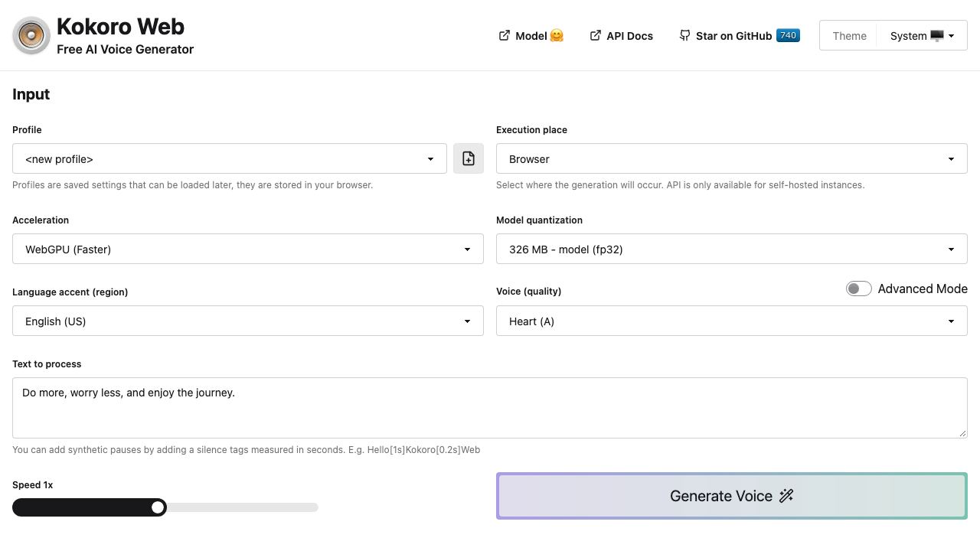
Task: Choose a Language accent from the dropdown
Action: click(248, 321)
